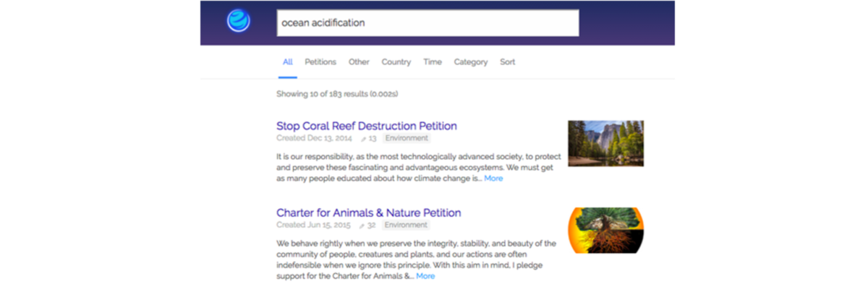Click the signature count icon showing 32

coord(363,225)
